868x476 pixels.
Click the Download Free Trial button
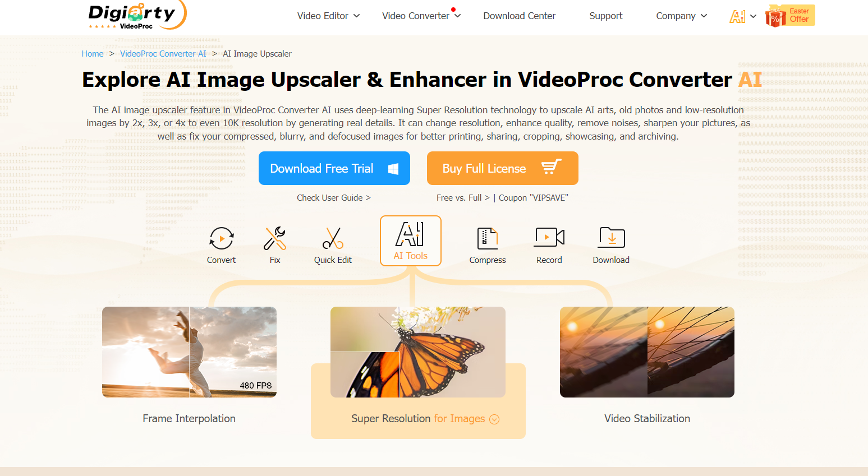click(334, 168)
